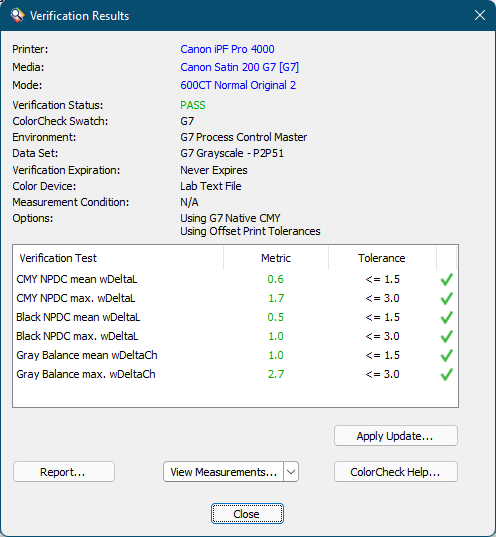Image resolution: width=496 pixels, height=537 pixels.
Task: Click the 0.6 metric value
Action: (275, 279)
